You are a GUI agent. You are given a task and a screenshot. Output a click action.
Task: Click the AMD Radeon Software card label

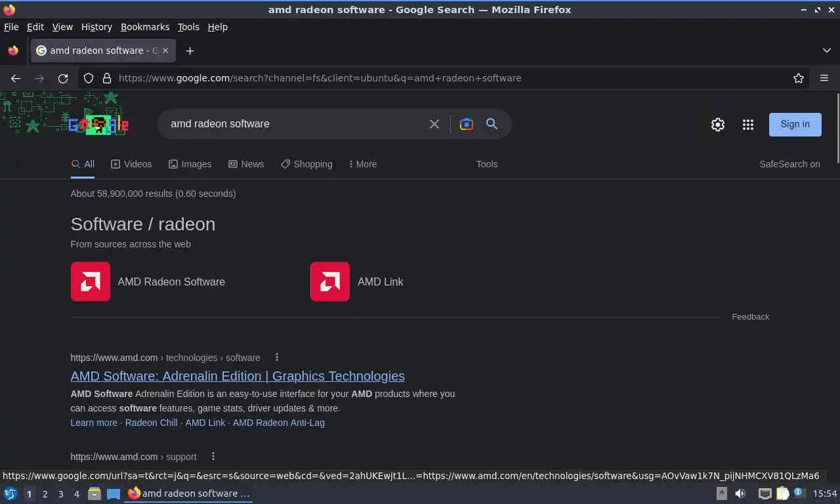171,282
